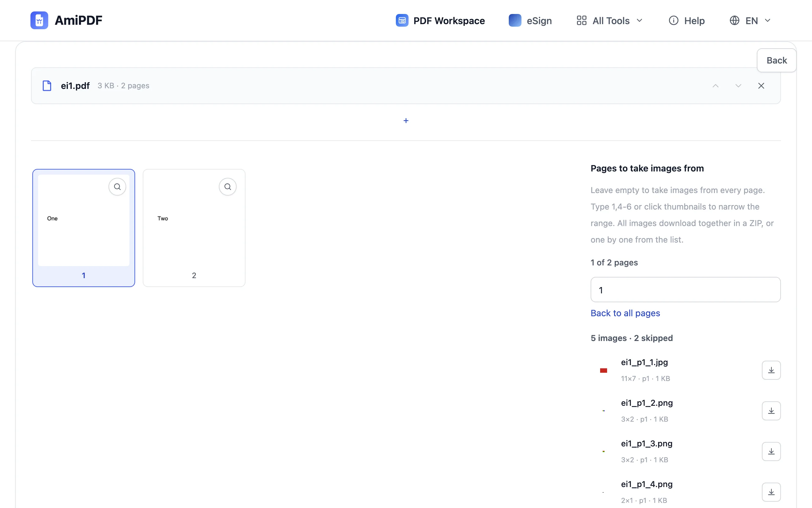Viewport: 812px width, 508px height.
Task: Click the AmiPDF logo icon
Action: [39, 20]
